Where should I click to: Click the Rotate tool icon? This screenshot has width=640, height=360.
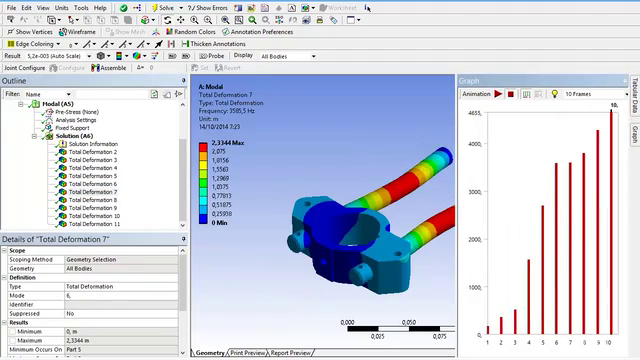coord(167,20)
